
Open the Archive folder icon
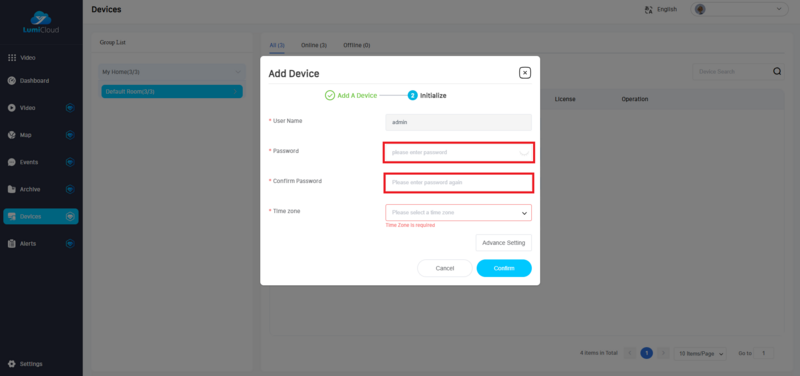point(12,189)
